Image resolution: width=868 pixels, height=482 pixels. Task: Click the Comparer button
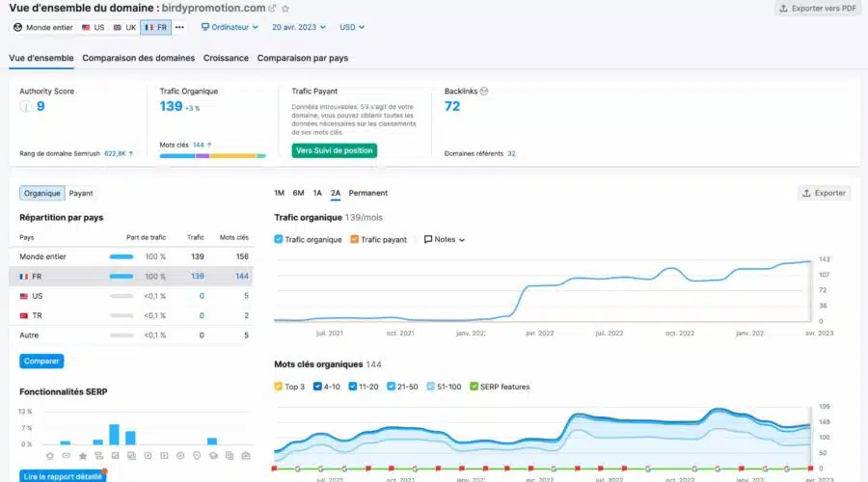click(x=41, y=361)
